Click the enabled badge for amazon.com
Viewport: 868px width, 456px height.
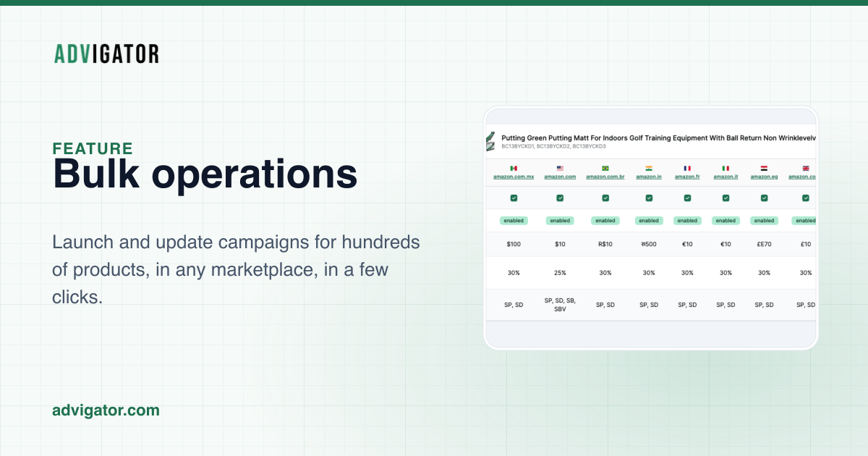tap(560, 221)
